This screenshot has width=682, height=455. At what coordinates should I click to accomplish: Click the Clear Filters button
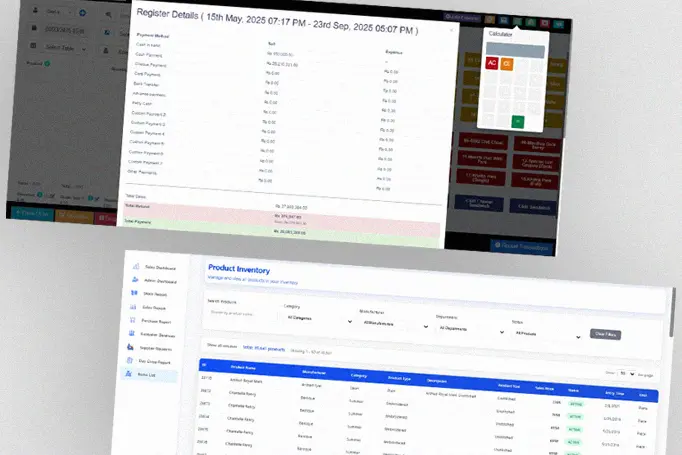point(606,334)
